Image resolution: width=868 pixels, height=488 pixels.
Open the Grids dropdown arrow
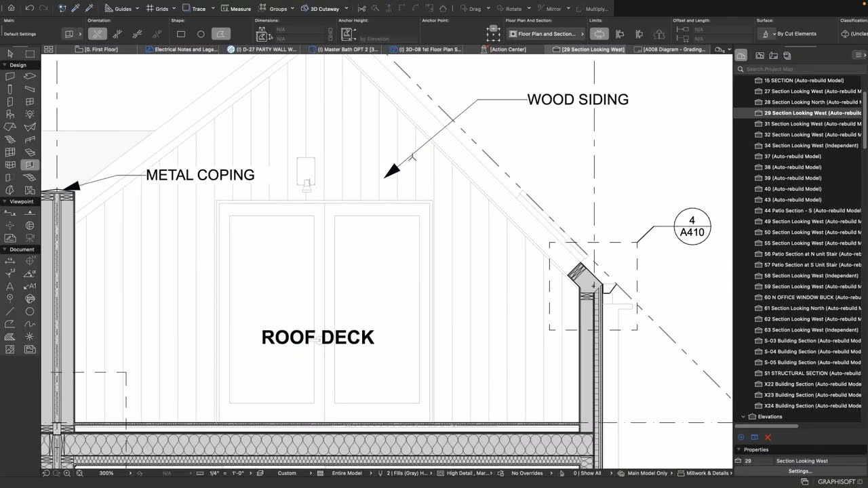click(x=174, y=9)
